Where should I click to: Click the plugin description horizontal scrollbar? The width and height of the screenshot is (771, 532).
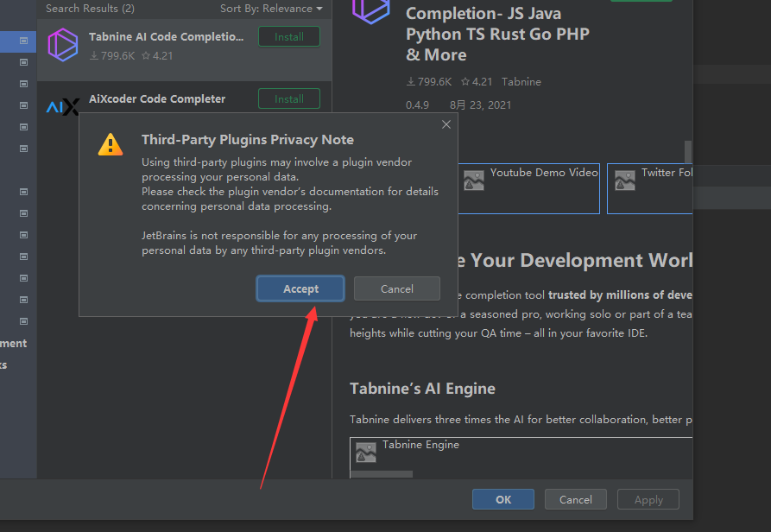[x=382, y=474]
